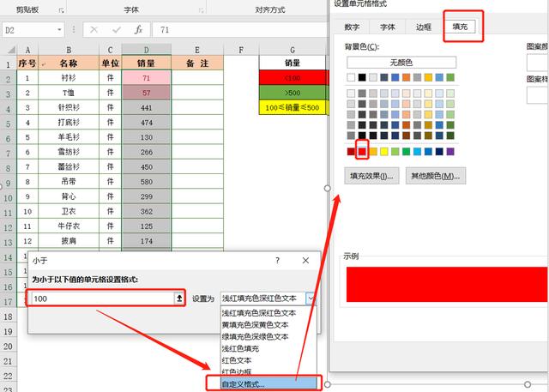The width and height of the screenshot is (549, 392).
Task: Click the confirm checkmark in formula bar
Action: tap(115, 29)
